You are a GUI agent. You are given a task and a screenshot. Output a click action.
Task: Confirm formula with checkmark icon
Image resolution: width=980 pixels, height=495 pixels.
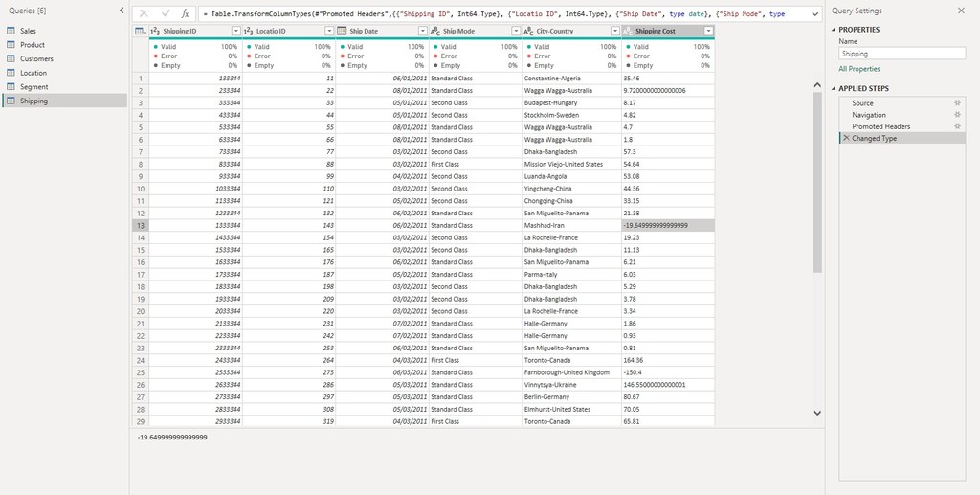point(166,13)
